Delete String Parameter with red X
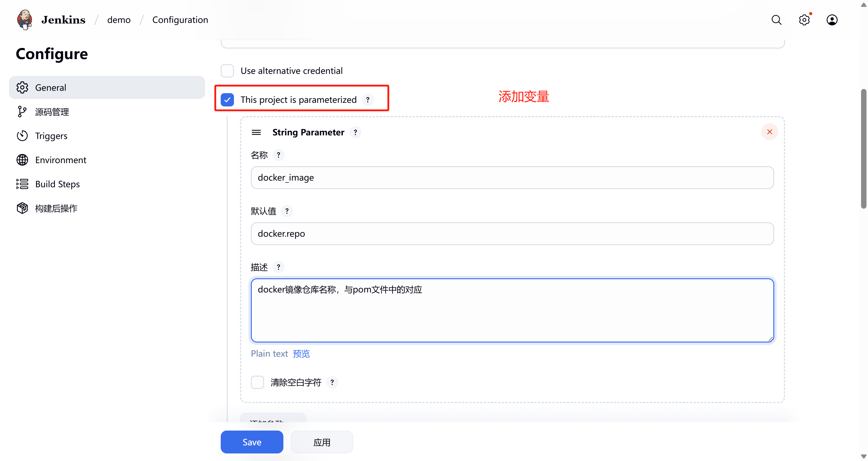The height and width of the screenshot is (461, 868). click(769, 132)
